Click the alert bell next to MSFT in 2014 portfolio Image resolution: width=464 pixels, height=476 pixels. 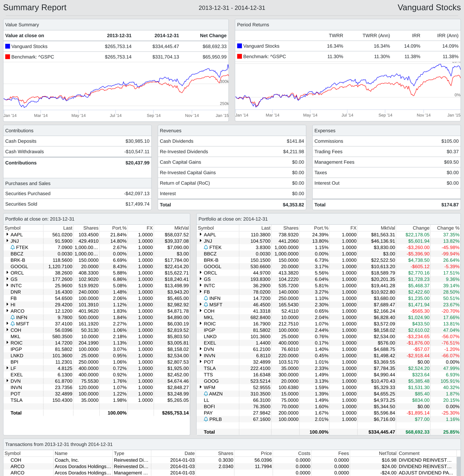[206, 305]
